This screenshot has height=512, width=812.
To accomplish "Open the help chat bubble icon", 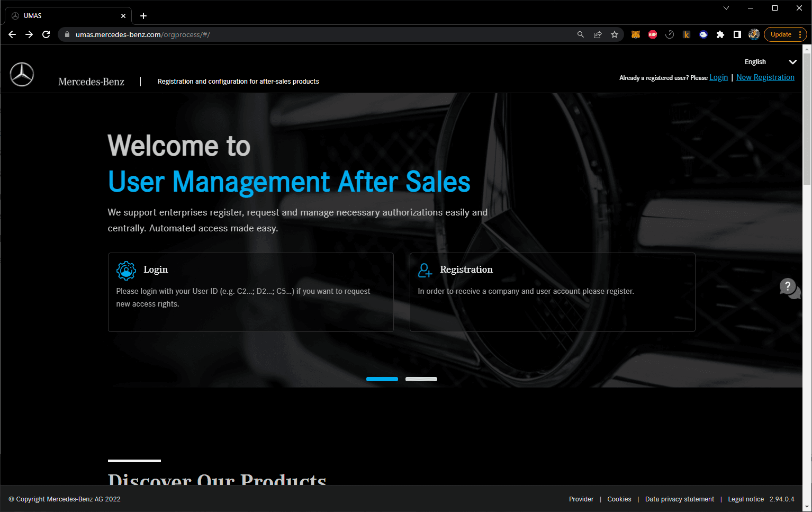I will (789, 289).
